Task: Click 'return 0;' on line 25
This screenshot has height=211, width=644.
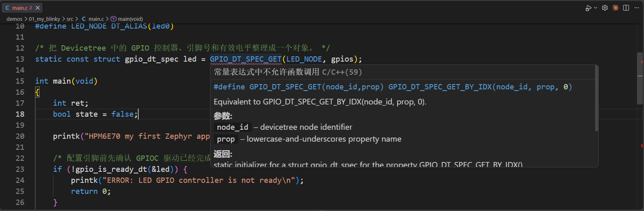Action: pos(91,191)
